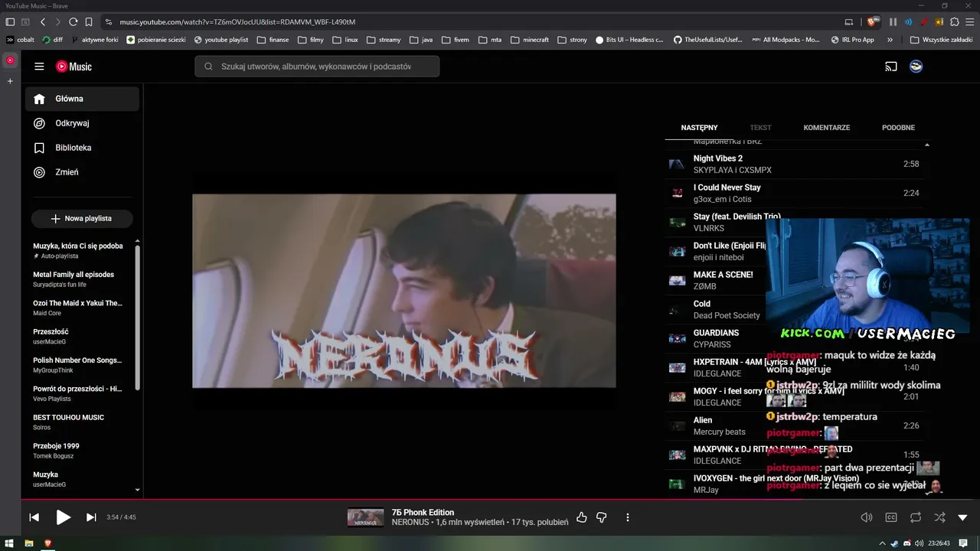This screenshot has height=551, width=980.
Task: Open the finanse bookmarks folder
Action: (x=273, y=40)
